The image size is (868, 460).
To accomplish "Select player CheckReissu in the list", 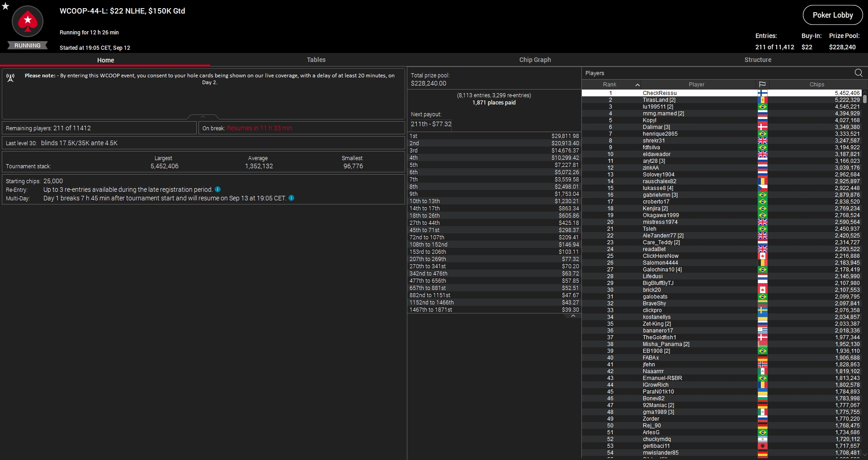I will [722, 93].
